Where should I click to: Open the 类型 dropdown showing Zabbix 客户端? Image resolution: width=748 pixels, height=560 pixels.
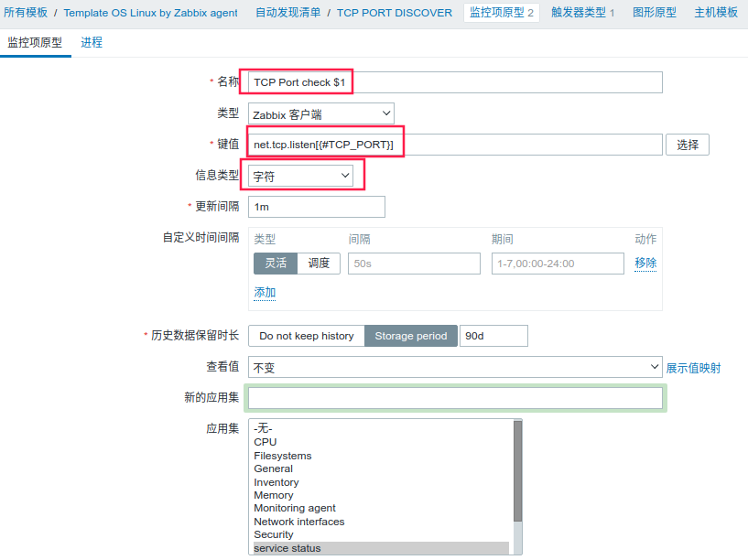[x=320, y=113]
